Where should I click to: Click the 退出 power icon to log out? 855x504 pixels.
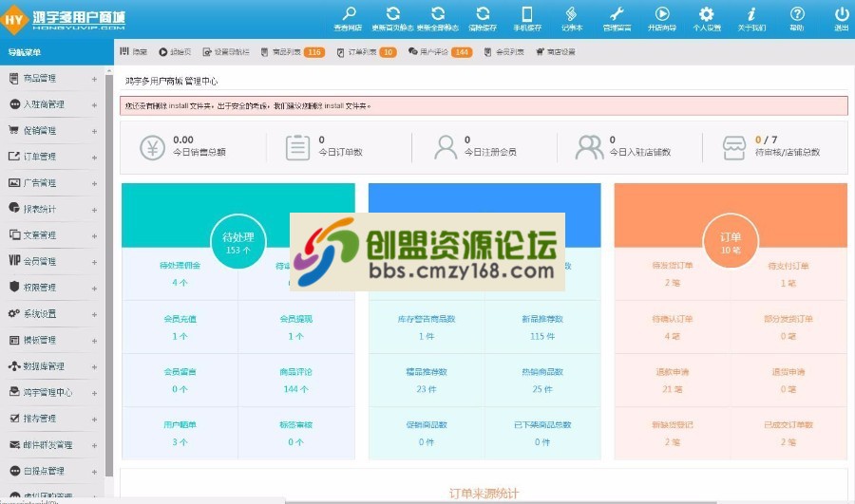point(842,13)
